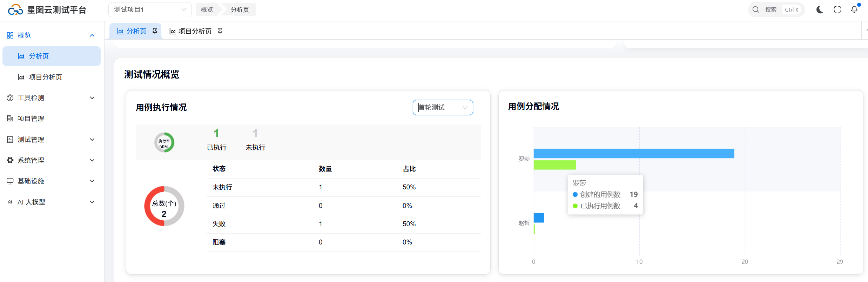
Task: Click the 项目管理 sidebar icon
Action: (10, 119)
